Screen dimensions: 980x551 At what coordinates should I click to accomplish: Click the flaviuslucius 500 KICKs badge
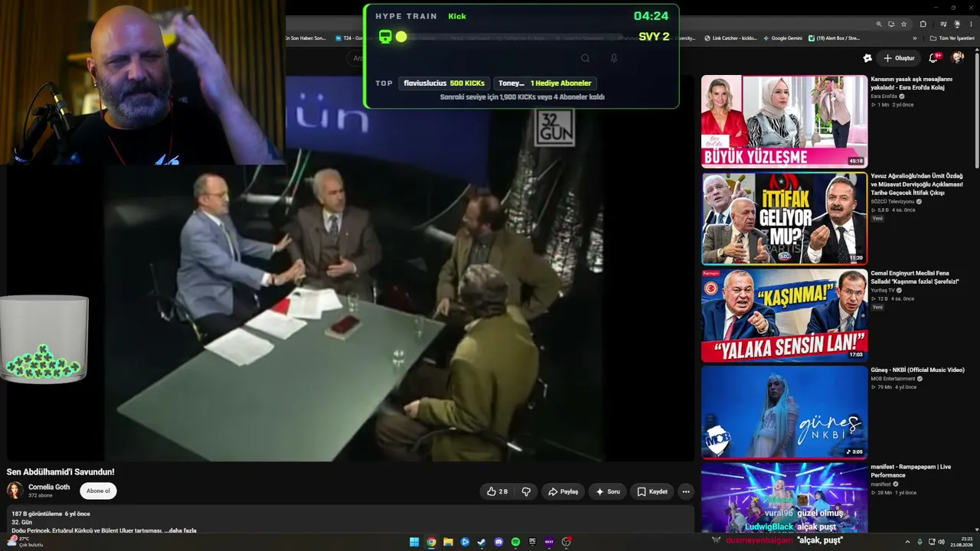pyautogui.click(x=444, y=83)
